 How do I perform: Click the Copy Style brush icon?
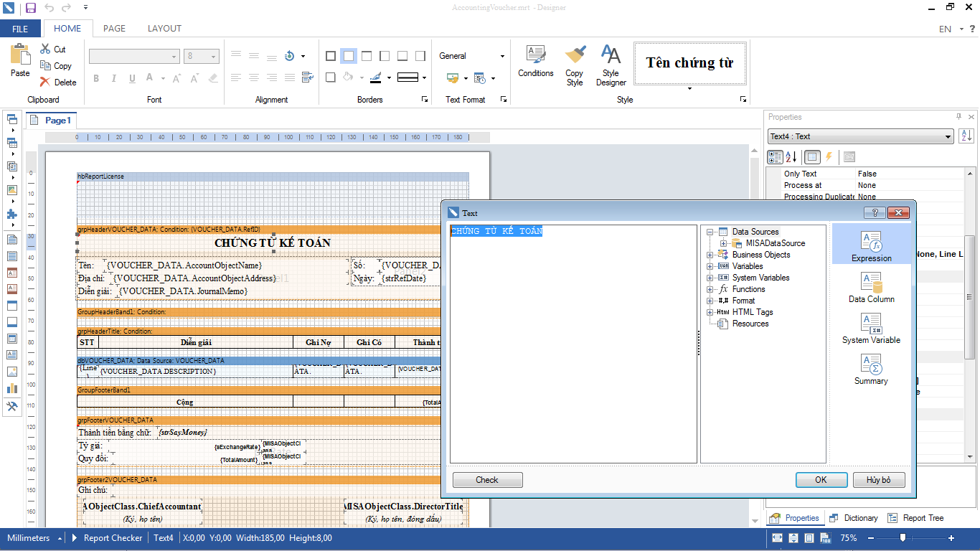pyautogui.click(x=575, y=55)
